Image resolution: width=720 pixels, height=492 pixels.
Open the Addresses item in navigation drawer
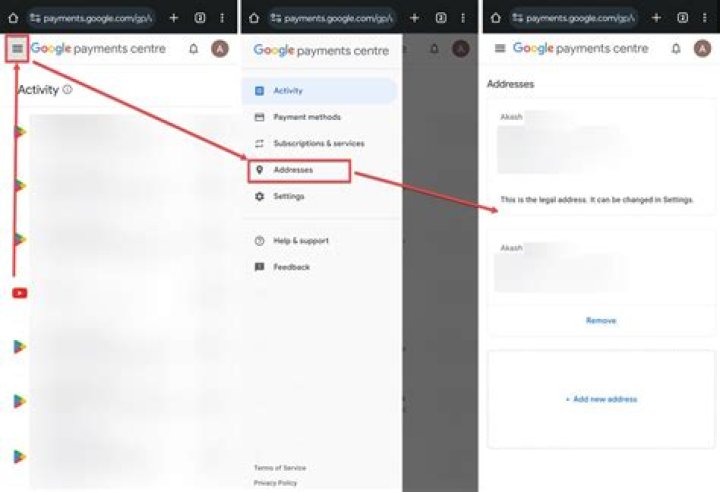[292, 170]
